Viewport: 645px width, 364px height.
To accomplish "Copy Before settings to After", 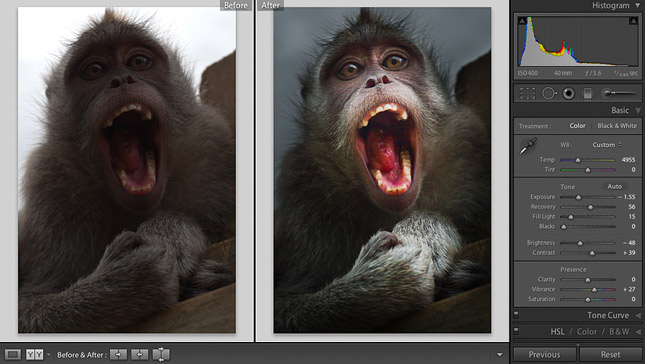I will 118,354.
